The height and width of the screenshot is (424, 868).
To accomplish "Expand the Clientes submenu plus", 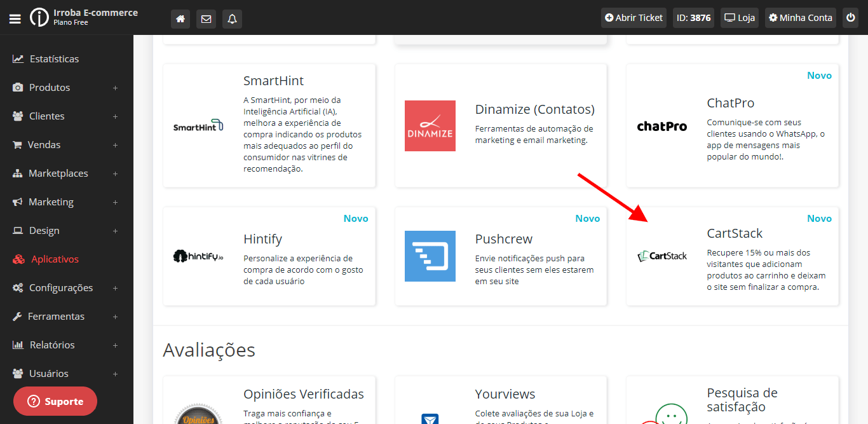I will [x=116, y=116].
